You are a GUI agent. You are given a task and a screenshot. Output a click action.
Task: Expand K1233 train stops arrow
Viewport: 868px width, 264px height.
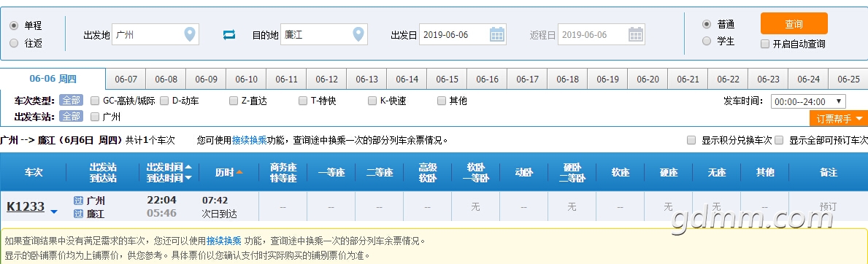(54, 211)
